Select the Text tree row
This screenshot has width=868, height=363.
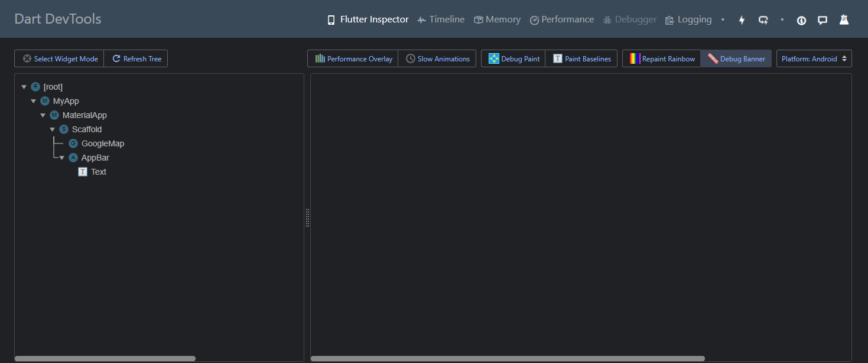click(x=99, y=172)
